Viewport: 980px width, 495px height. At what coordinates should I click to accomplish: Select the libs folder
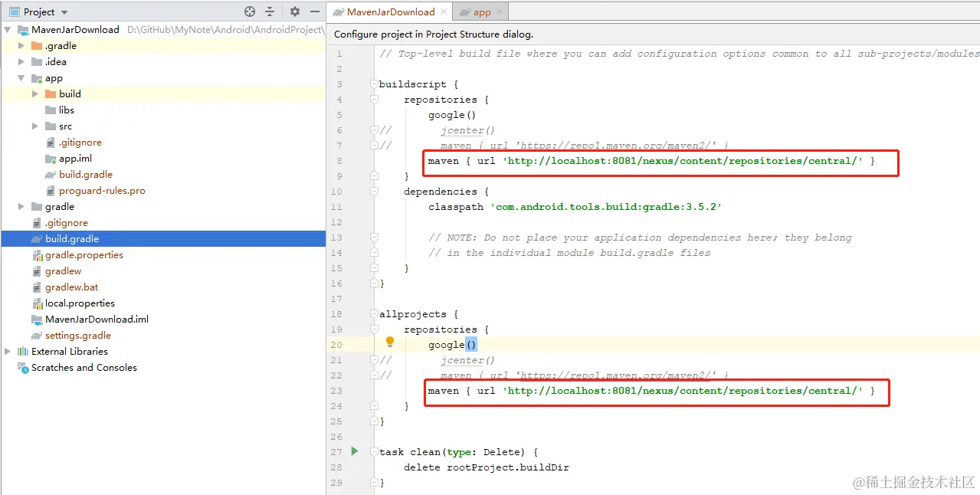67,110
